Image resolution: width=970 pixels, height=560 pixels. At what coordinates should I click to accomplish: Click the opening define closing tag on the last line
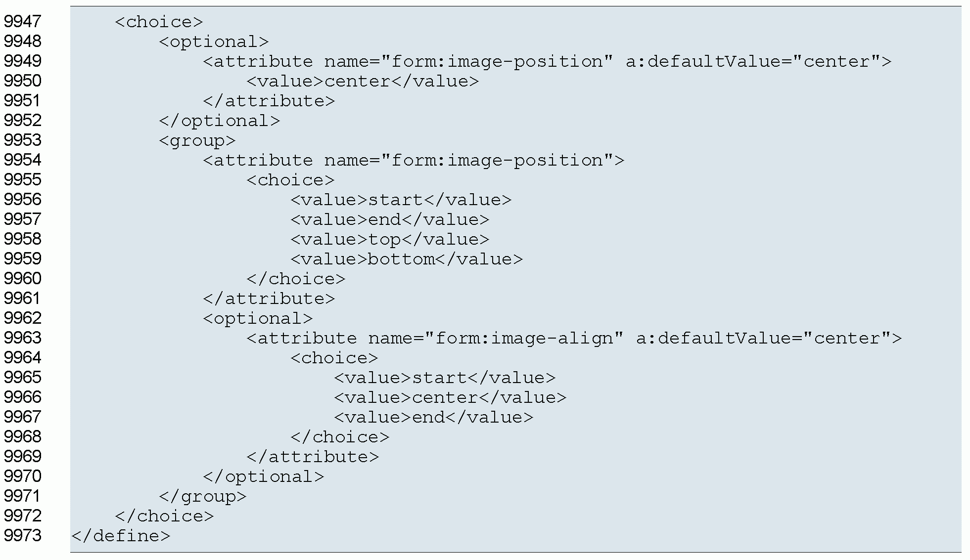(121, 536)
